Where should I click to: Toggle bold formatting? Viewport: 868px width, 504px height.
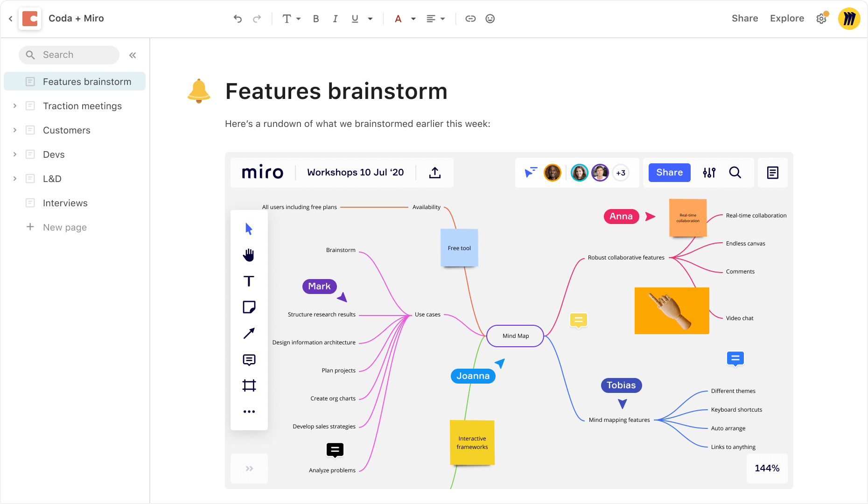316,19
